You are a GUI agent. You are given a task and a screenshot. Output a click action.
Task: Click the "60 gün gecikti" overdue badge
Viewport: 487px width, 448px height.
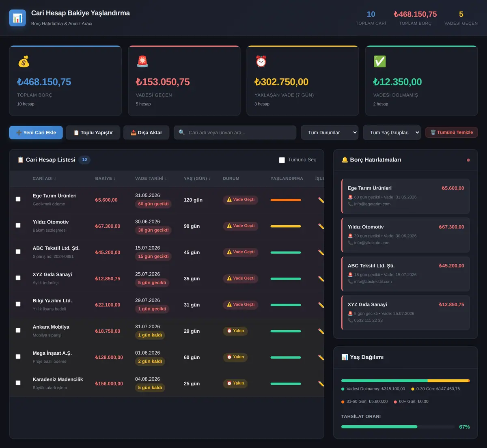153,204
